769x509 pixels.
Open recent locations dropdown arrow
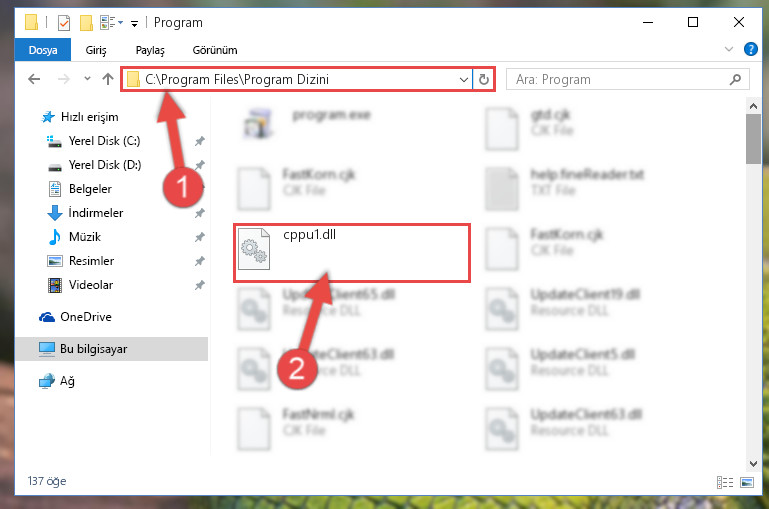click(87, 78)
